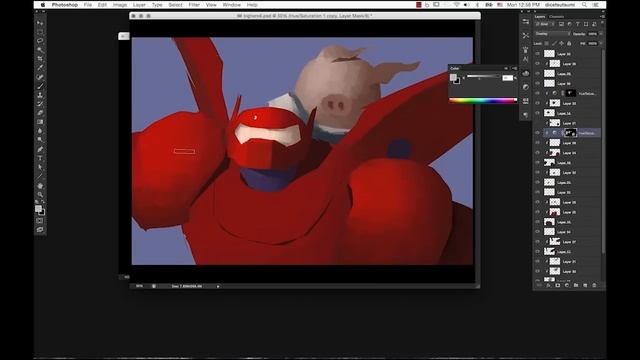Select the Pen tool
640x360 pixels.
point(40,149)
